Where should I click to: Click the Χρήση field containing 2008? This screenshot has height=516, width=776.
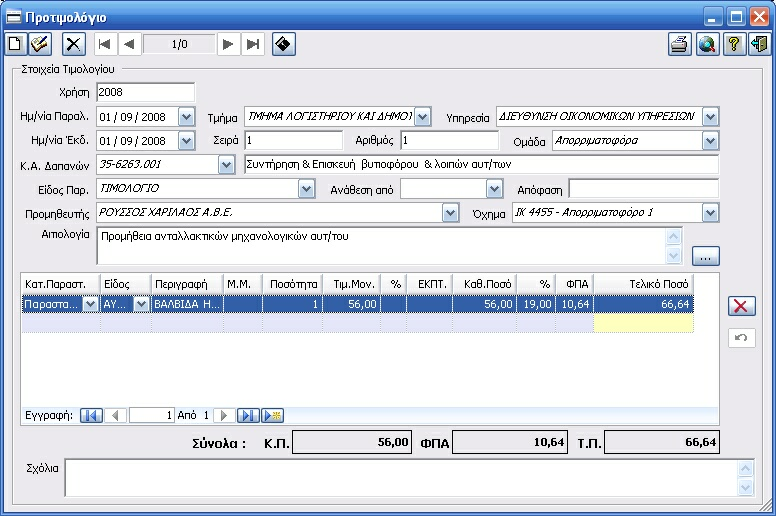[x=146, y=93]
